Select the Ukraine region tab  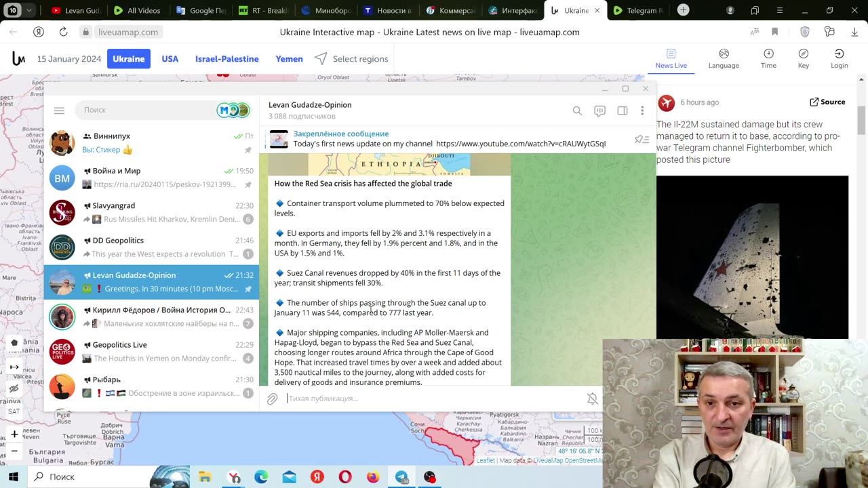(x=128, y=59)
